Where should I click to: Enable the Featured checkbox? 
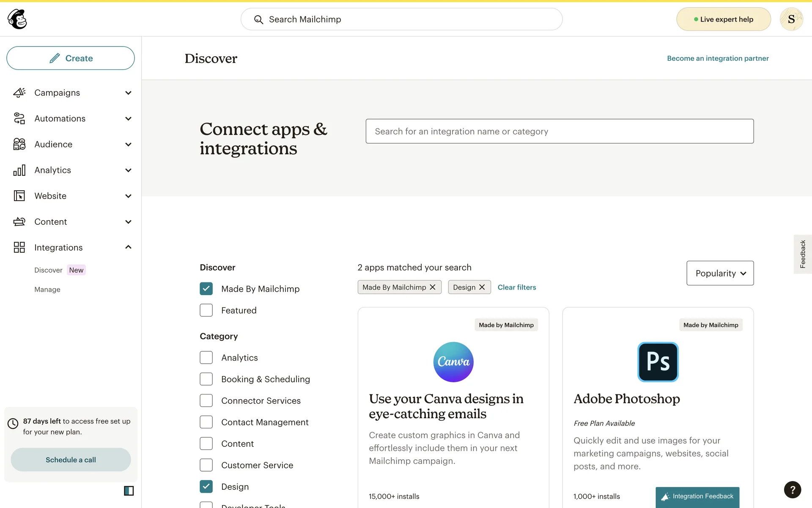click(206, 310)
